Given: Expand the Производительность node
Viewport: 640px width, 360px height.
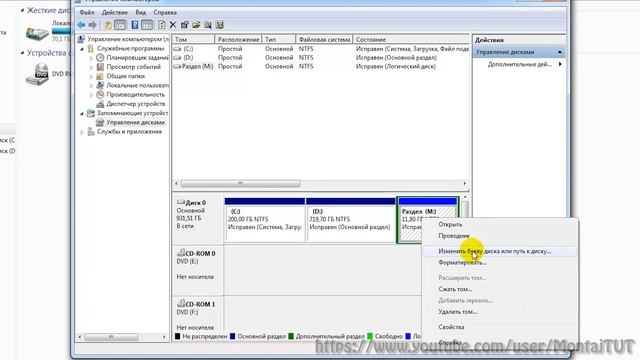Looking at the screenshot, I should (91, 95).
